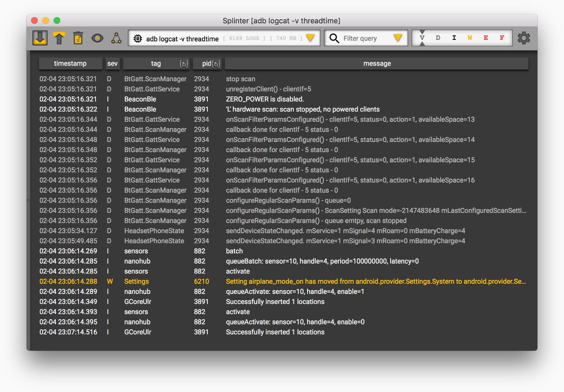Open the Filter query dropdown arrow

[398, 38]
